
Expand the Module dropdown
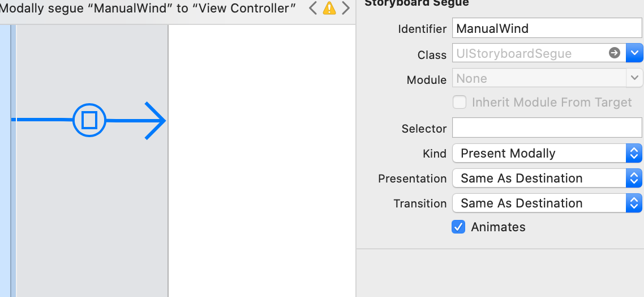point(634,78)
